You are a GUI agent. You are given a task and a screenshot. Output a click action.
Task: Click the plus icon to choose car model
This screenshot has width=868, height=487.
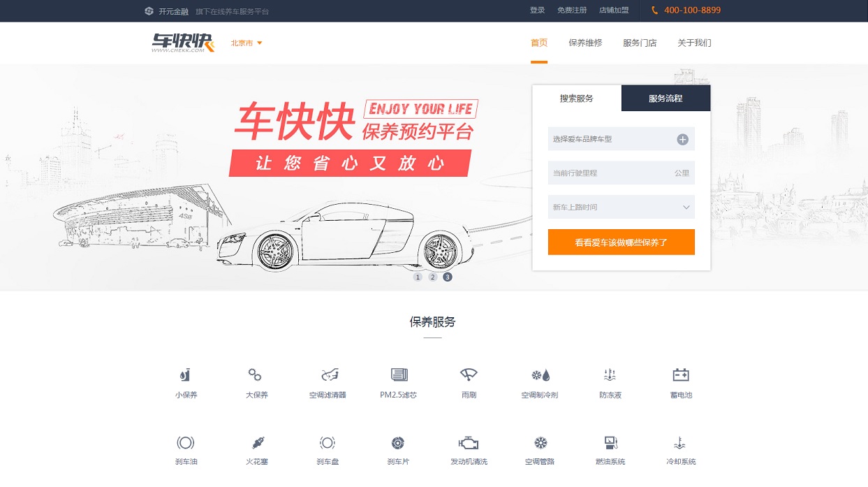tap(682, 138)
